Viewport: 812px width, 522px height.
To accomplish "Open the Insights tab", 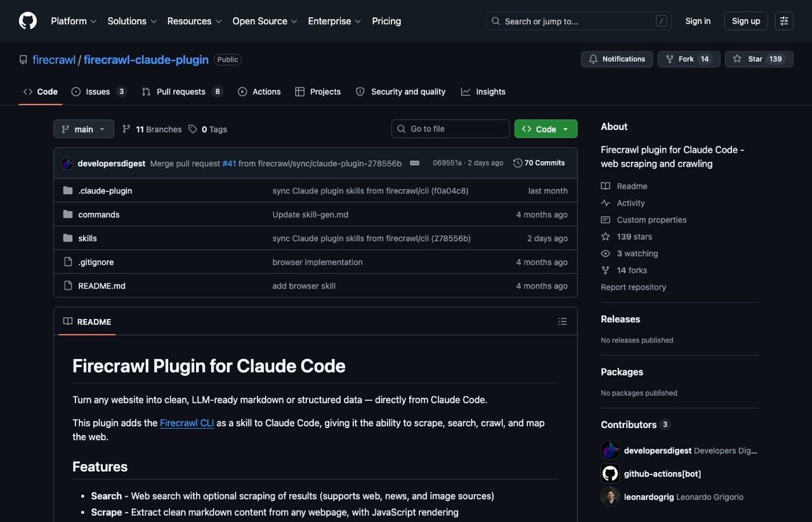I will click(483, 91).
